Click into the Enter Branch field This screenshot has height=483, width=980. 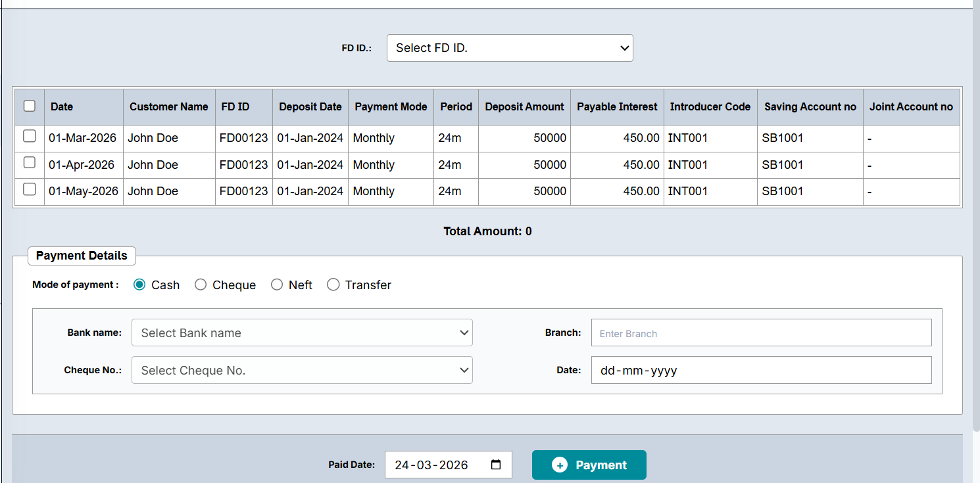click(x=761, y=333)
